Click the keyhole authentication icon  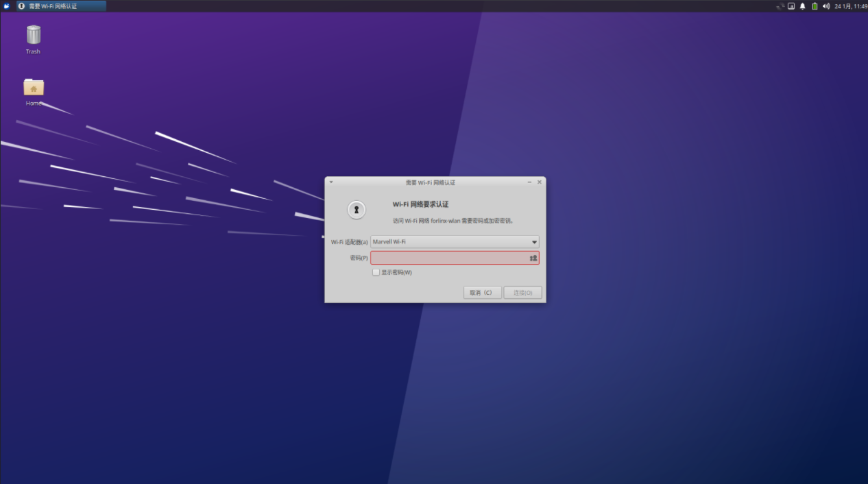tap(357, 210)
